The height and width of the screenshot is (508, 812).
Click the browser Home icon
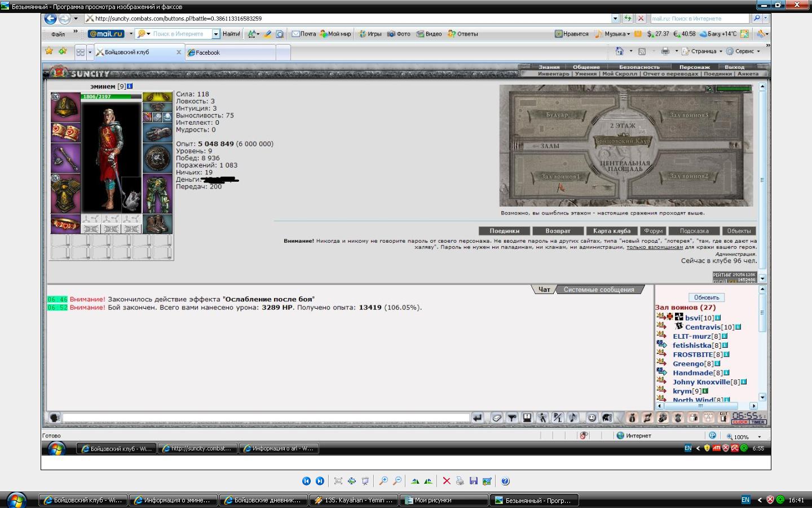(620, 51)
